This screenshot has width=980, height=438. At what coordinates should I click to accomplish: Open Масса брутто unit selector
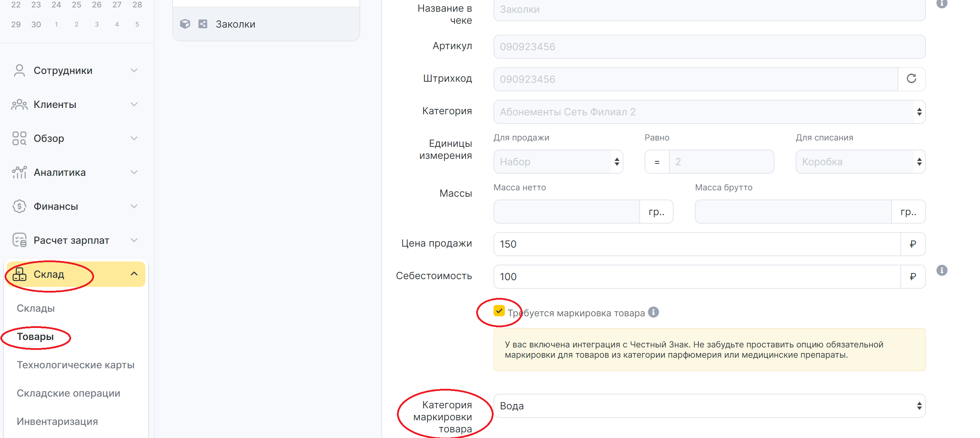point(908,212)
